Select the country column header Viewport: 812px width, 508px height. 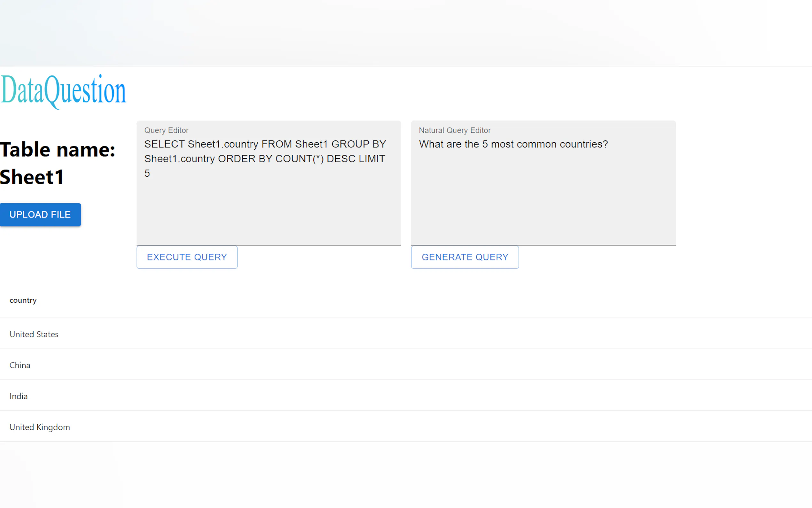pyautogui.click(x=23, y=300)
